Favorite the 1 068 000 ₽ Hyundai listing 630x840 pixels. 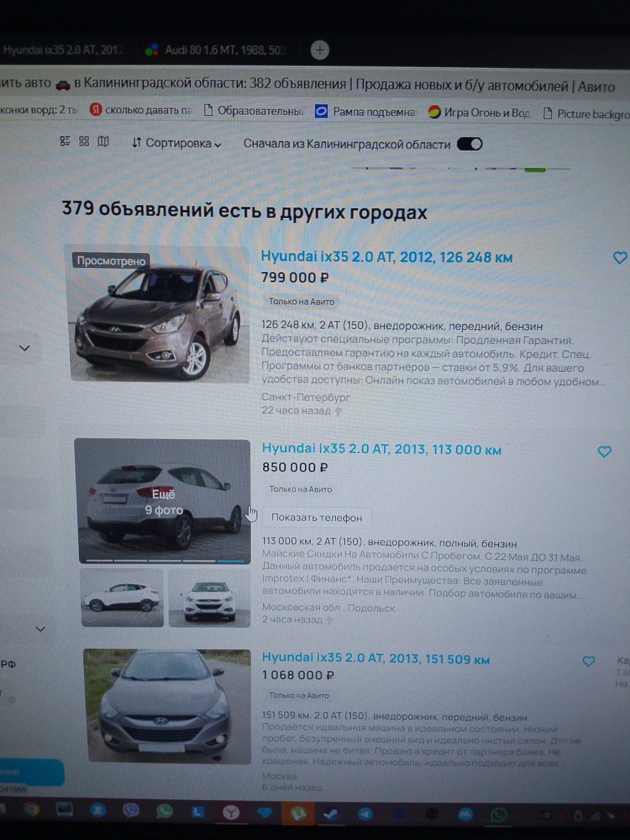(x=588, y=661)
